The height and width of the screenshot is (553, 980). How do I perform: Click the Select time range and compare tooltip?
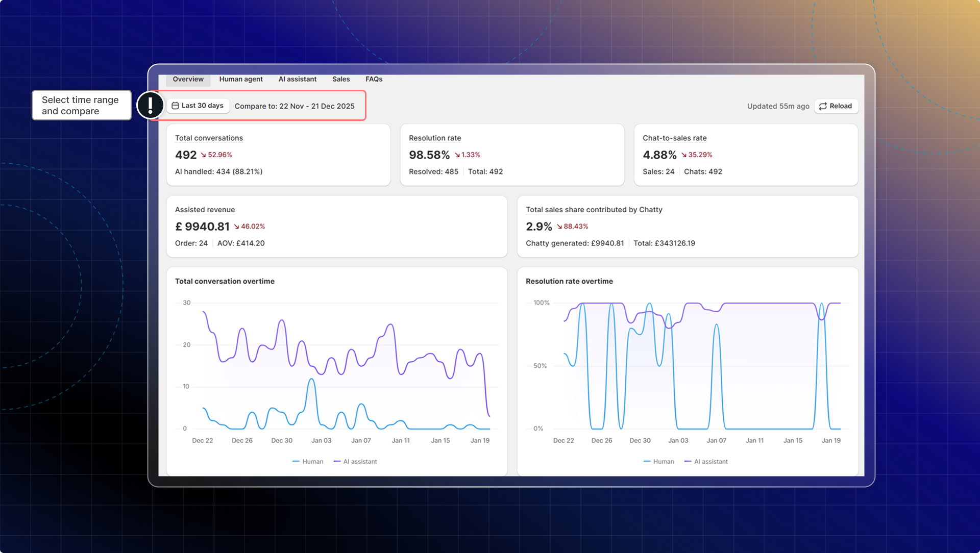(81, 106)
